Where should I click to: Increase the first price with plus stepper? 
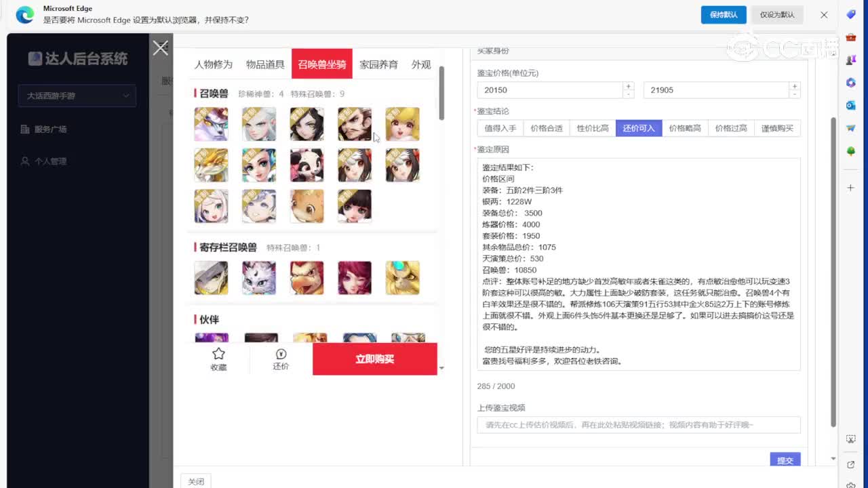(x=629, y=86)
